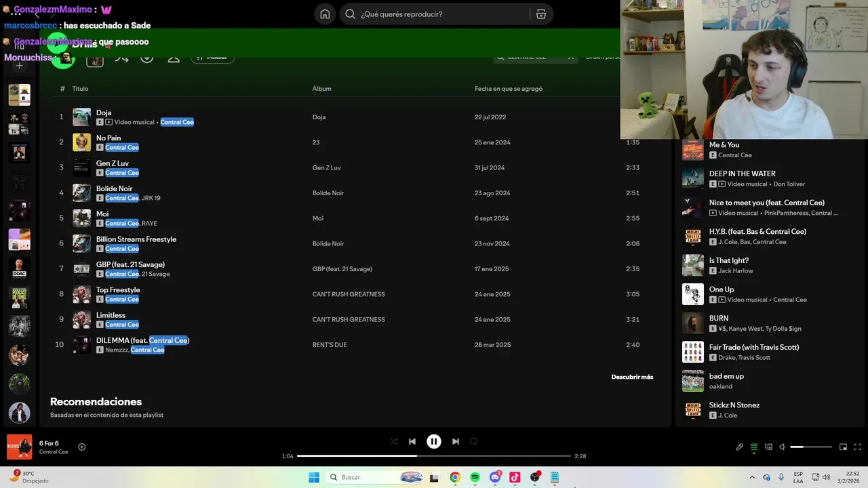Open the Windows Start menu
Image resolution: width=868 pixels, height=488 pixels.
coord(314,477)
